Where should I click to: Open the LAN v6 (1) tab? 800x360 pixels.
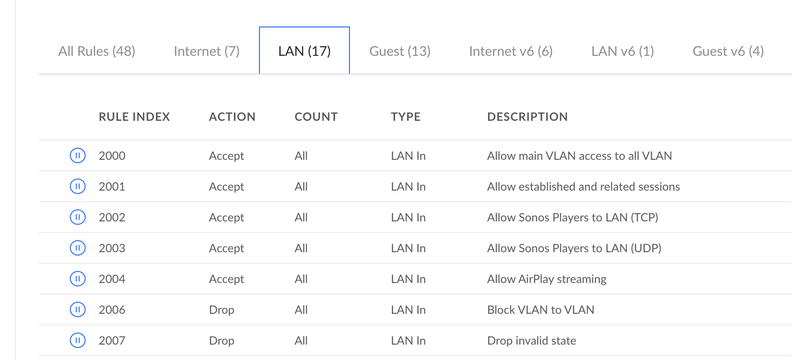(x=622, y=51)
